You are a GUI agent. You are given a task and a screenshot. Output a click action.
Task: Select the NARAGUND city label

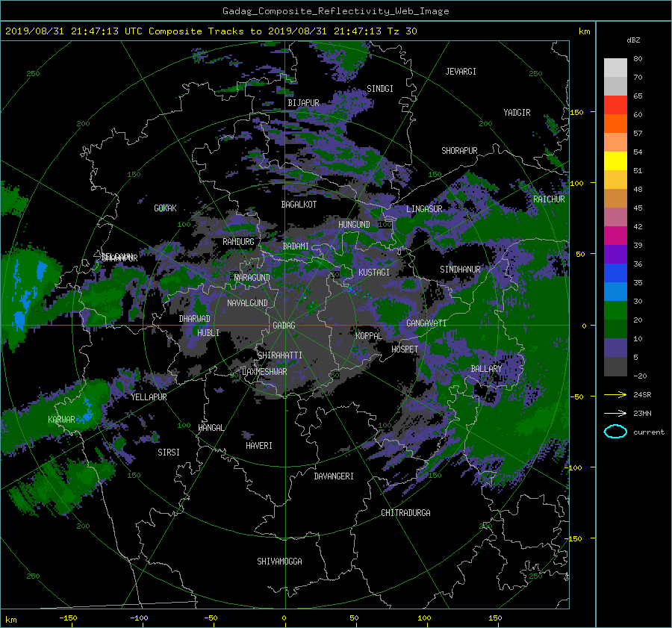[x=252, y=278]
